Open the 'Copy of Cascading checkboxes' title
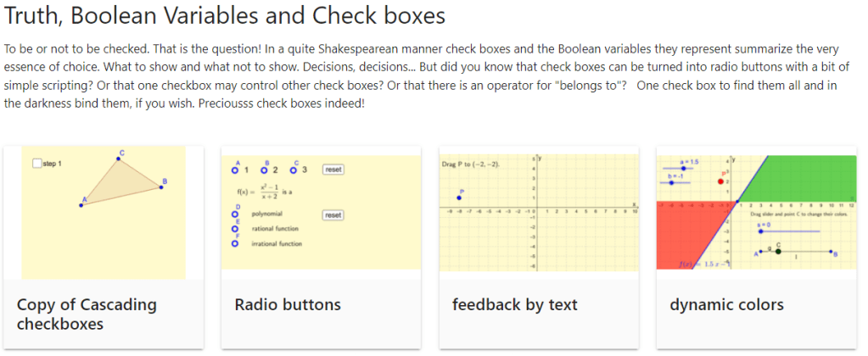 pyautogui.click(x=87, y=314)
